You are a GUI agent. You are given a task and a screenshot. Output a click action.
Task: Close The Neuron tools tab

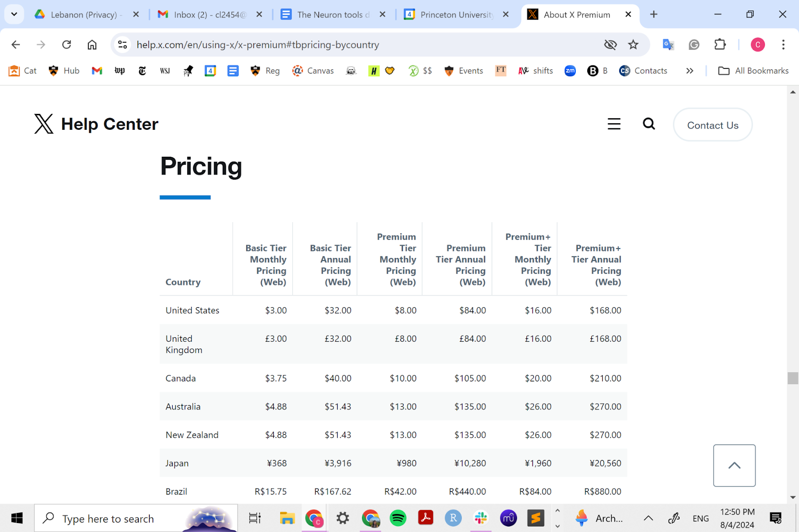(383, 14)
